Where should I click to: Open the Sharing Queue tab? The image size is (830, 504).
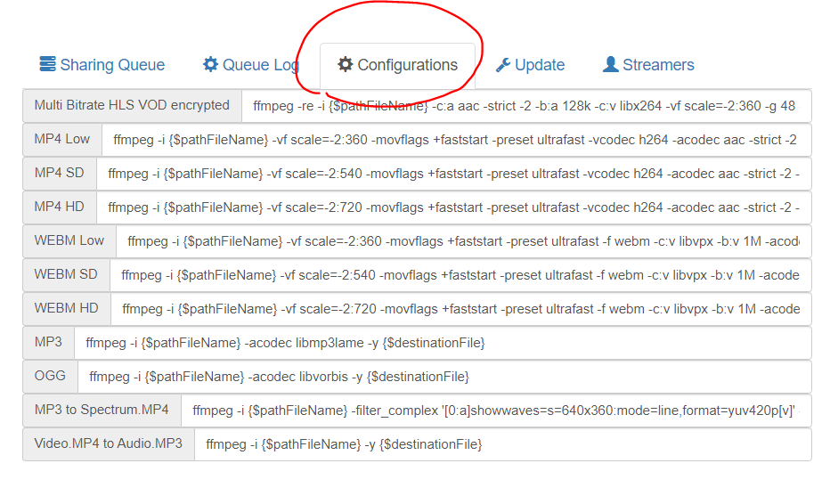102,65
